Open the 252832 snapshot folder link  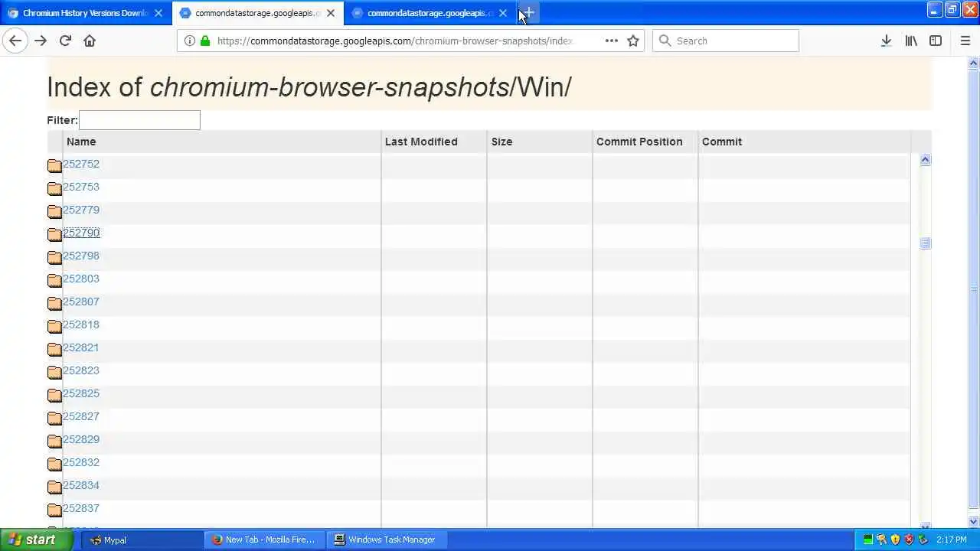pos(81,462)
